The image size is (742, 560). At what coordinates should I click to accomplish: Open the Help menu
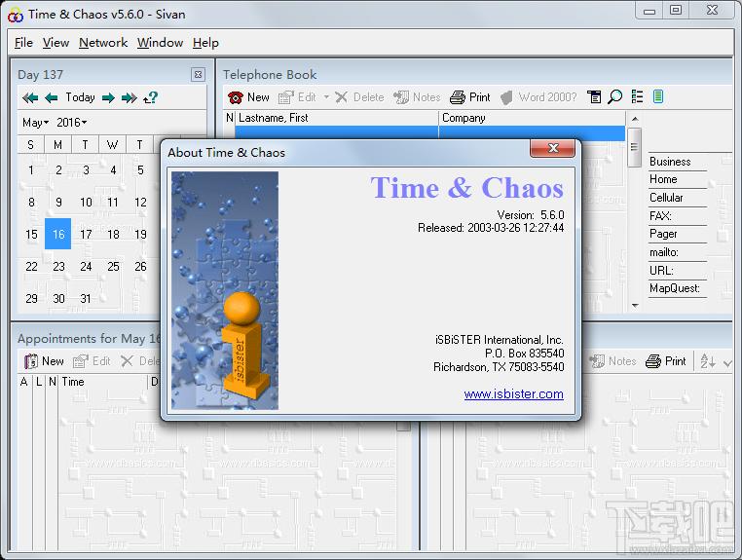205,43
